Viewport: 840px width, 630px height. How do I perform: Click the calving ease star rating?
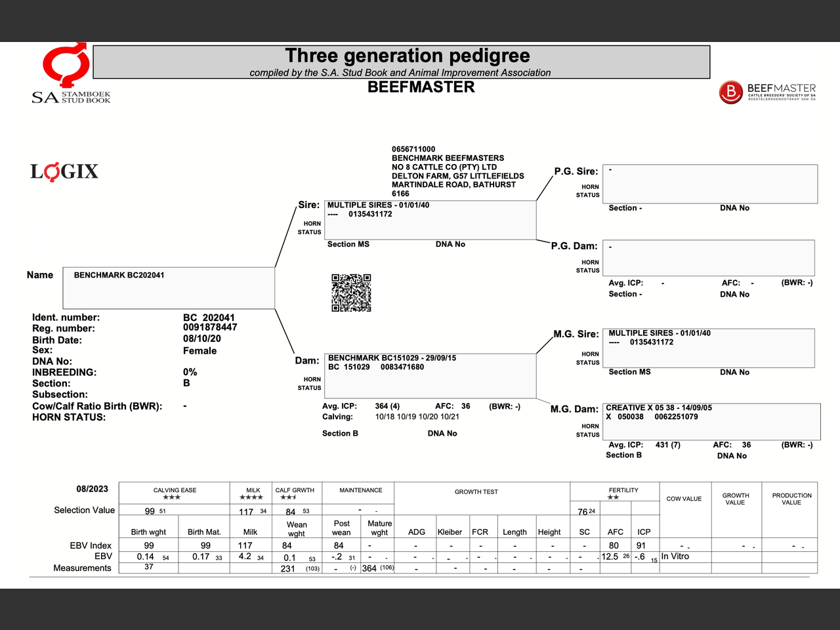pyautogui.click(x=171, y=497)
